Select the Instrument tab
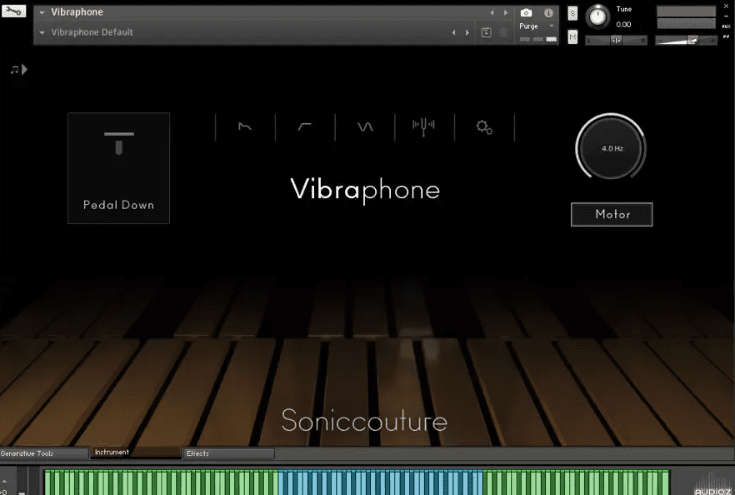 point(135,454)
